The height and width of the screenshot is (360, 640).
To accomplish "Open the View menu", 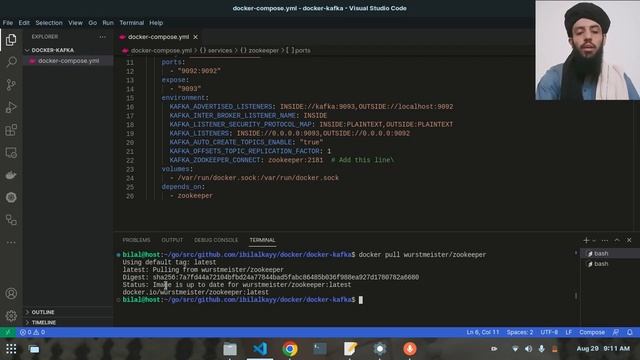I will (x=75, y=23).
